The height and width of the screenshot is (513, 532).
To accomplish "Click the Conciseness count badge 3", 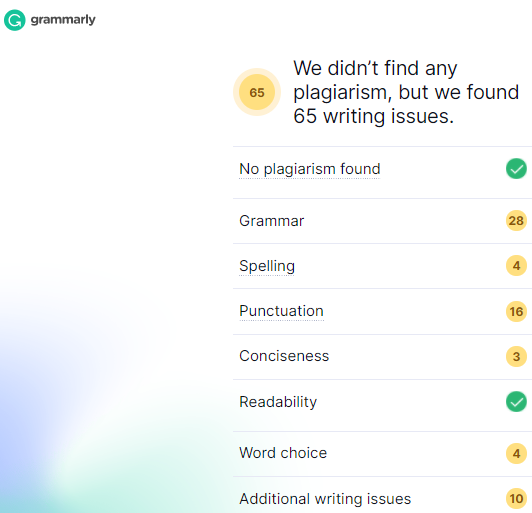I will tap(516, 356).
